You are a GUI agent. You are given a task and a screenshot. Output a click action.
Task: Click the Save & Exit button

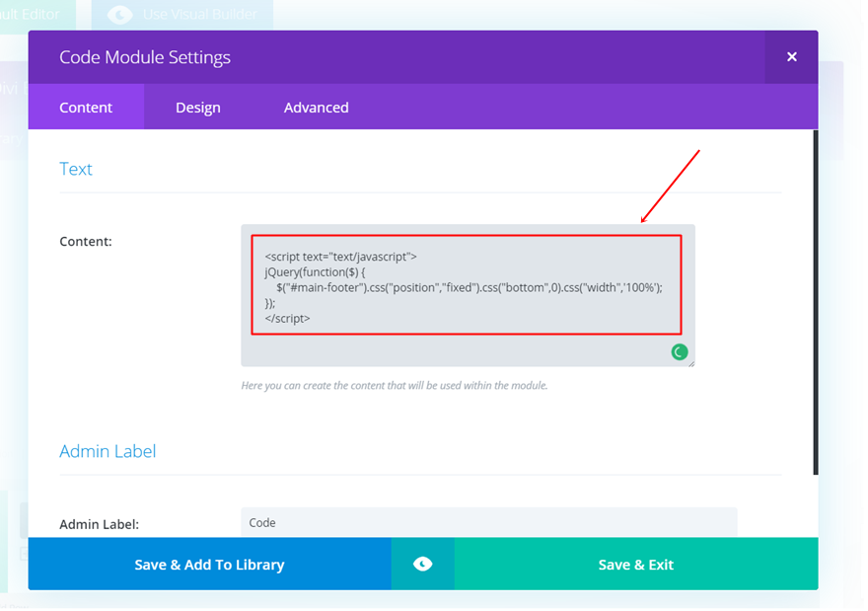[x=635, y=564]
